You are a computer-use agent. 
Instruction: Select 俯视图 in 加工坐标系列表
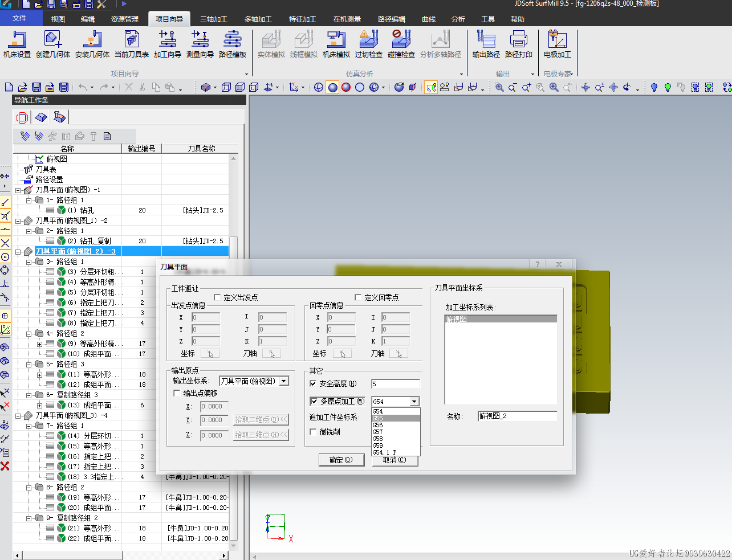tap(501, 319)
